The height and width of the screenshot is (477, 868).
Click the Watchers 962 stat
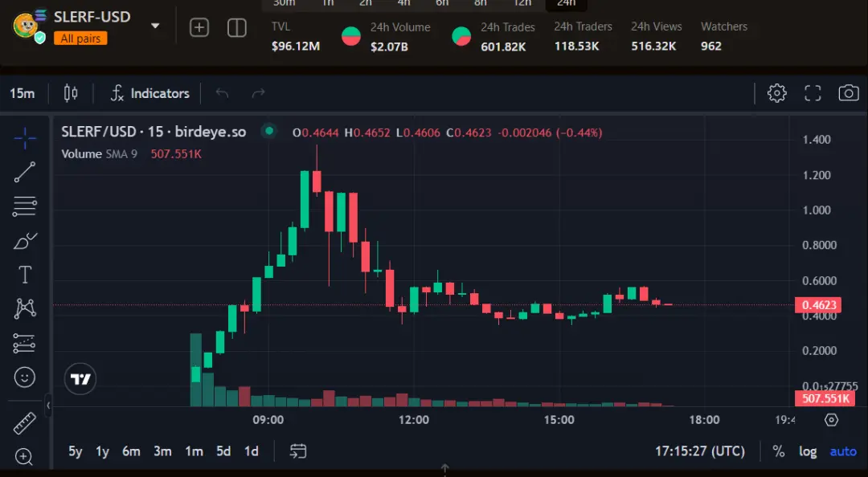[723, 36]
